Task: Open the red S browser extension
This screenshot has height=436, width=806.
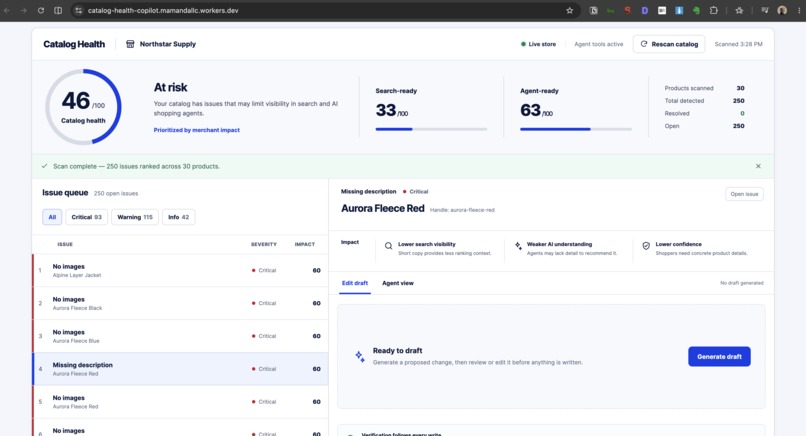Action: [628, 10]
